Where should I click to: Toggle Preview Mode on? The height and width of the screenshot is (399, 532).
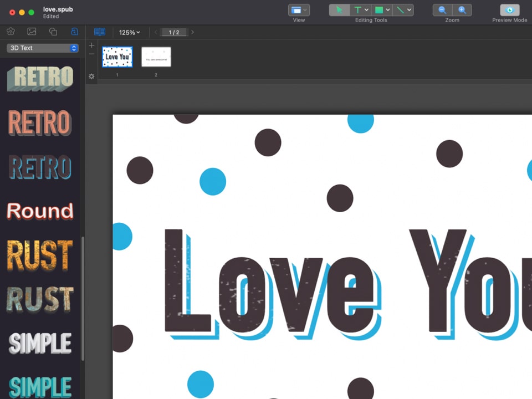pyautogui.click(x=509, y=9)
